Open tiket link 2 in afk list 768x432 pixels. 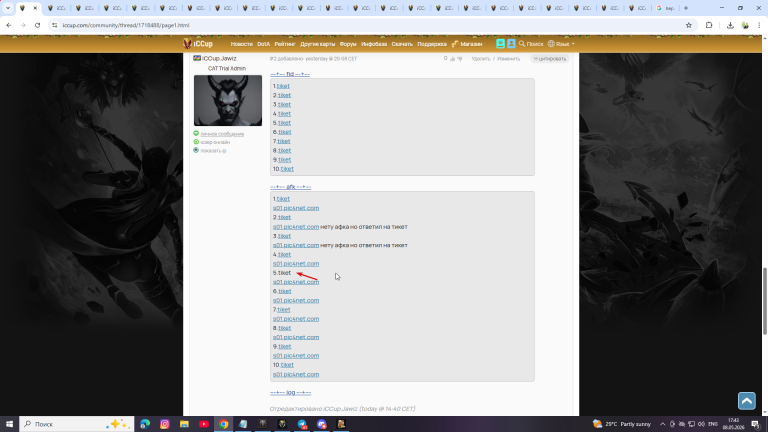[x=284, y=217]
